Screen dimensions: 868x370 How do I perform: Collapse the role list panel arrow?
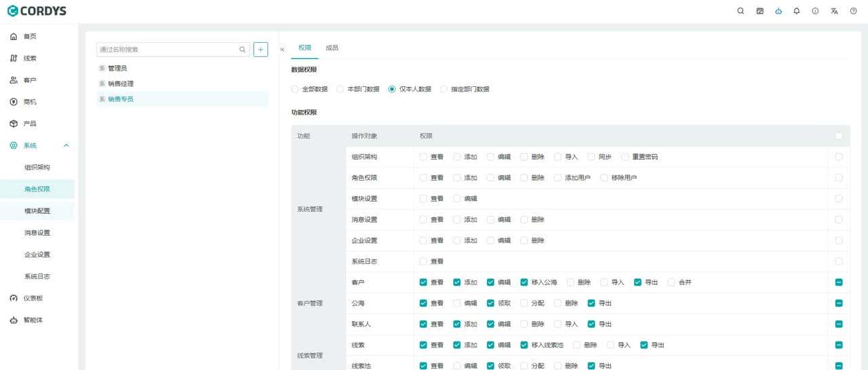[282, 50]
